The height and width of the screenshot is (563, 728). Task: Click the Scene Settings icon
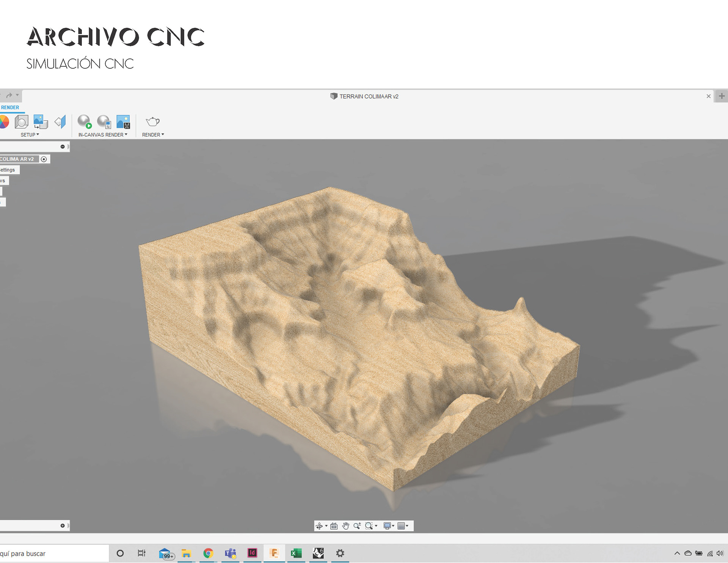(x=22, y=122)
